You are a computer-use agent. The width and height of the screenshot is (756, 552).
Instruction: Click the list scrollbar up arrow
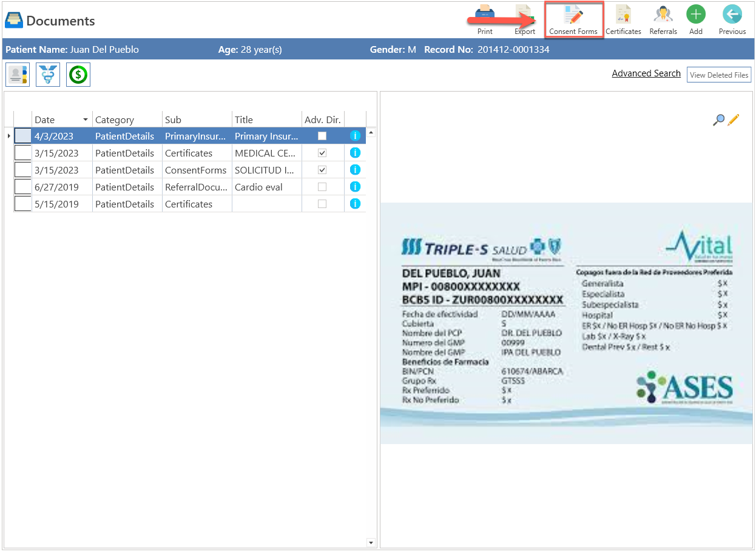(x=371, y=132)
